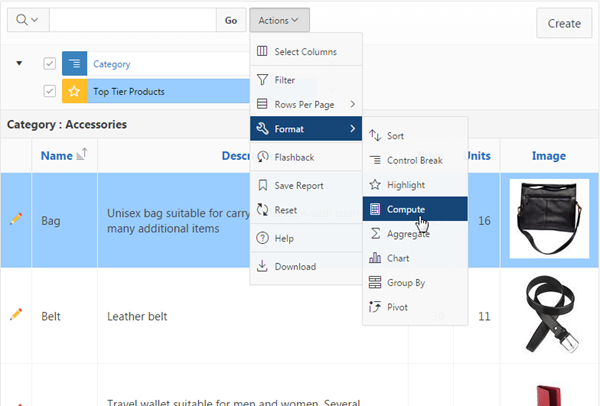The image size is (600, 406).
Task: Click the Category filter link
Action: 112,64
